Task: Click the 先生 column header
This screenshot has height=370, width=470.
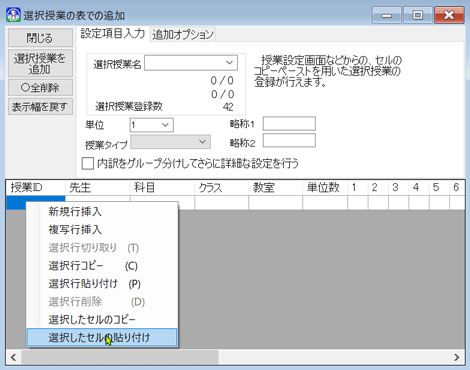Action: (x=97, y=188)
